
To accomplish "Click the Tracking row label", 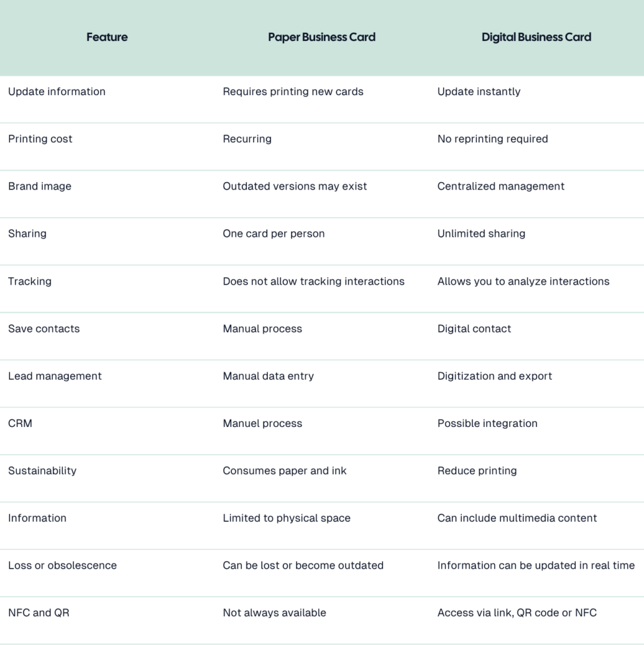I will [30, 282].
